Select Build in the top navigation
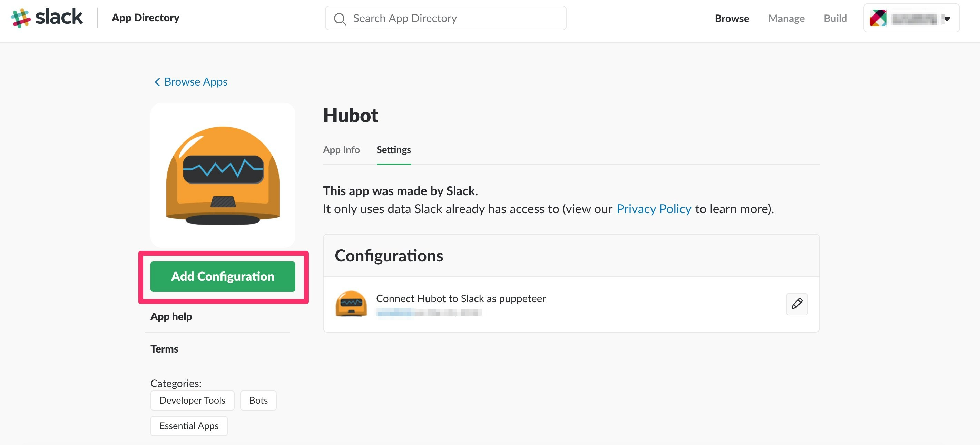Image resolution: width=980 pixels, height=445 pixels. 835,19
